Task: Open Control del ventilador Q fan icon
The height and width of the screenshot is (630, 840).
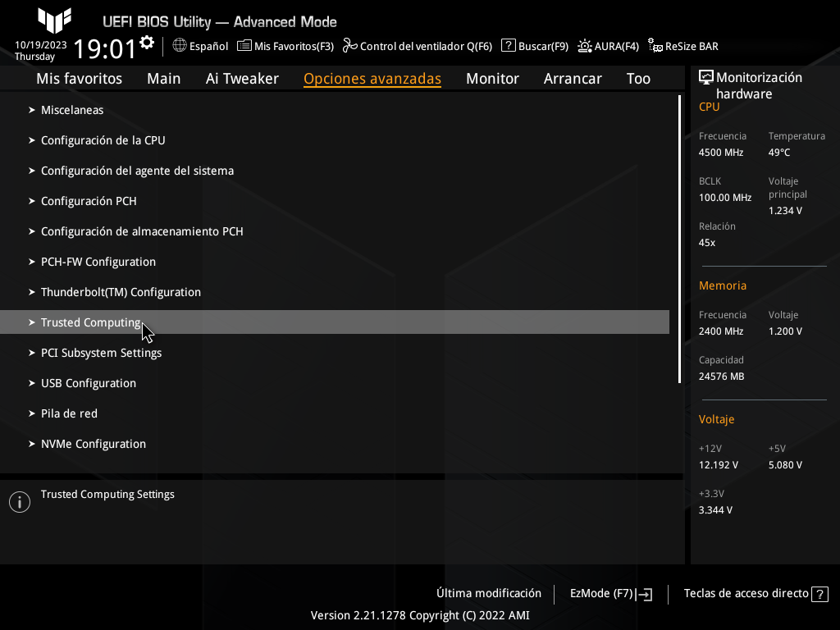Action: point(350,46)
